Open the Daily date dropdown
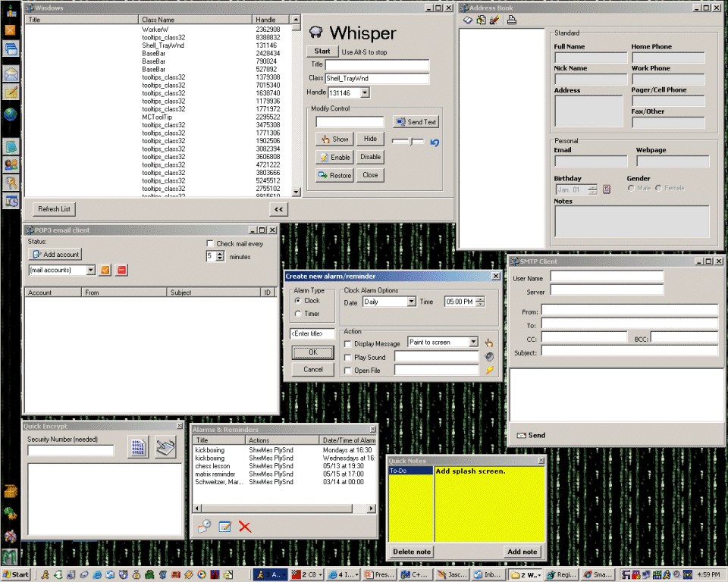 [x=411, y=302]
